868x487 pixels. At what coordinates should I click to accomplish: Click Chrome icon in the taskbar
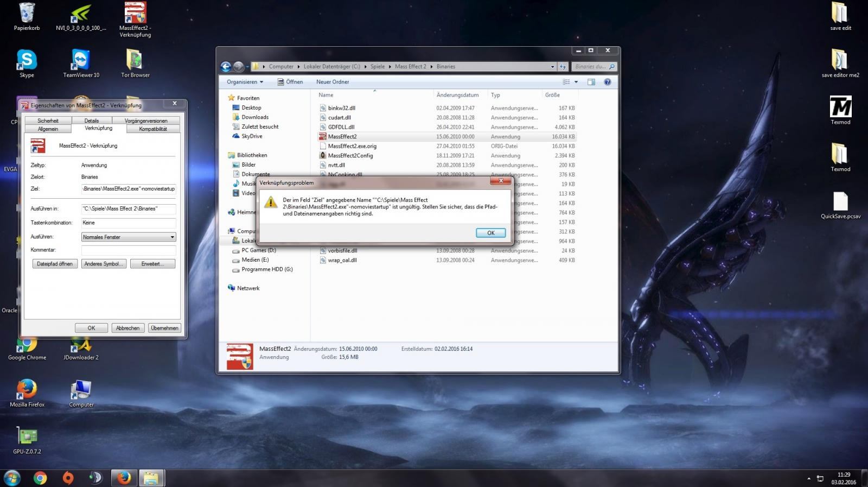[x=40, y=478]
